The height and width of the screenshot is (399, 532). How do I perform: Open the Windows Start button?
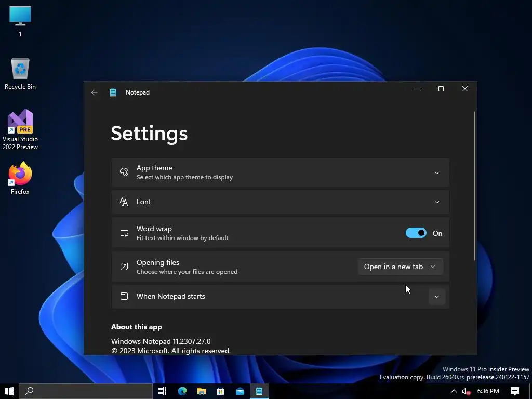click(x=9, y=391)
